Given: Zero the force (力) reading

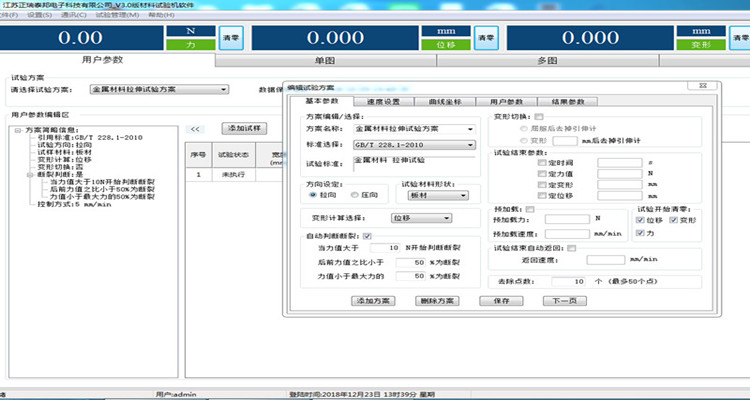Looking at the screenshot, I should point(232,37).
